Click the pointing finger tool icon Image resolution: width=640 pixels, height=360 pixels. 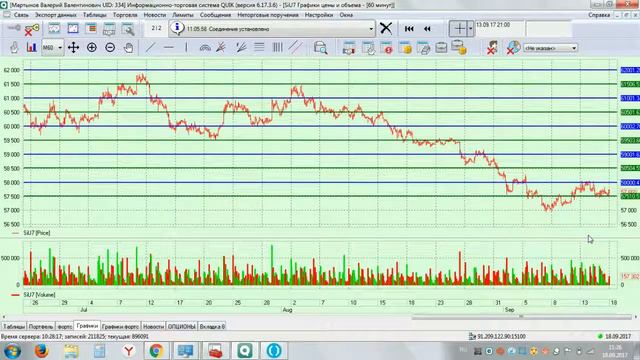(14, 48)
